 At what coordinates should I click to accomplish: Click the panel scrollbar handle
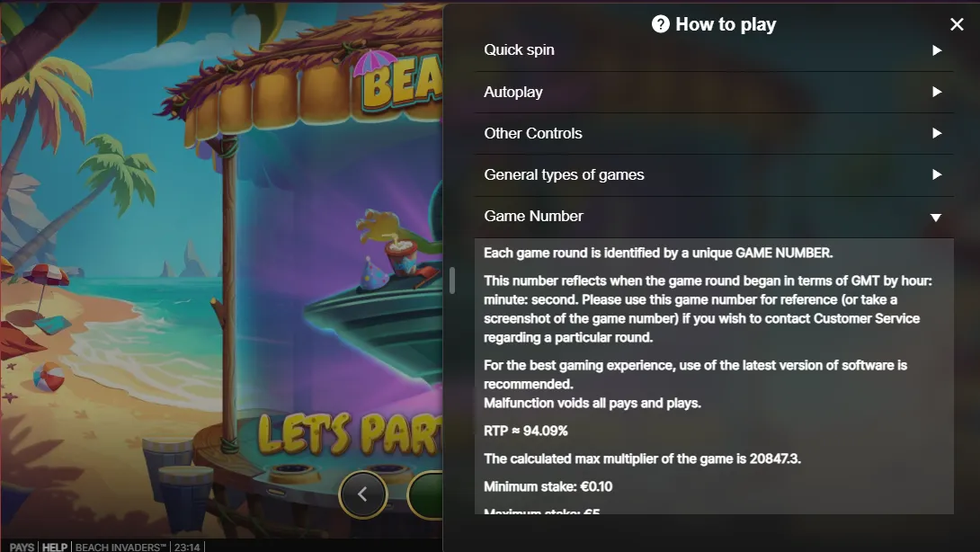point(452,280)
